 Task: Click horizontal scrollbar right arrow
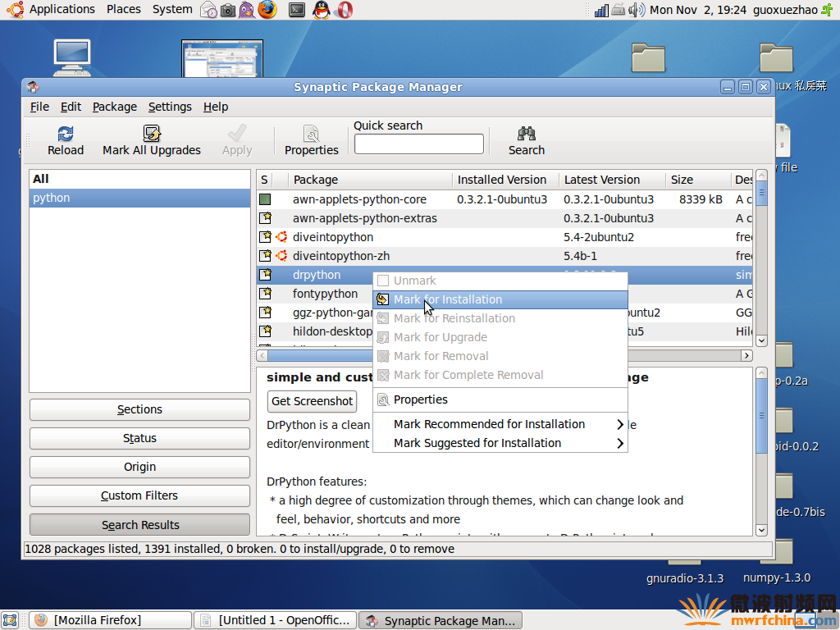coord(746,355)
